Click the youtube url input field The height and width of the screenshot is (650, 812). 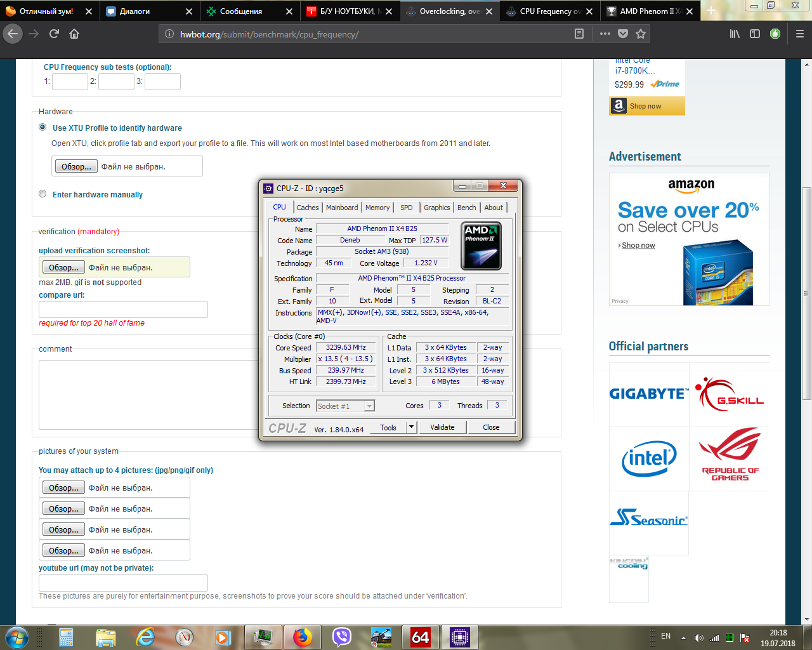coord(123,583)
